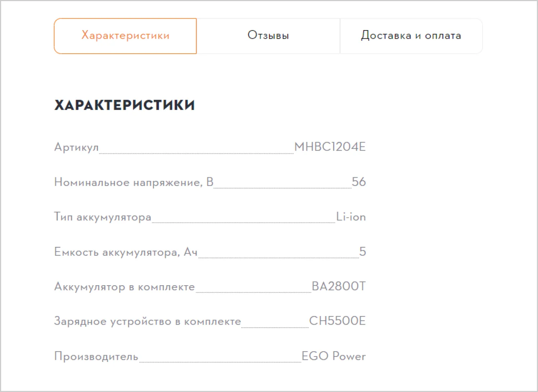Click the Производитель label
This screenshot has height=392, width=538.
96,357
